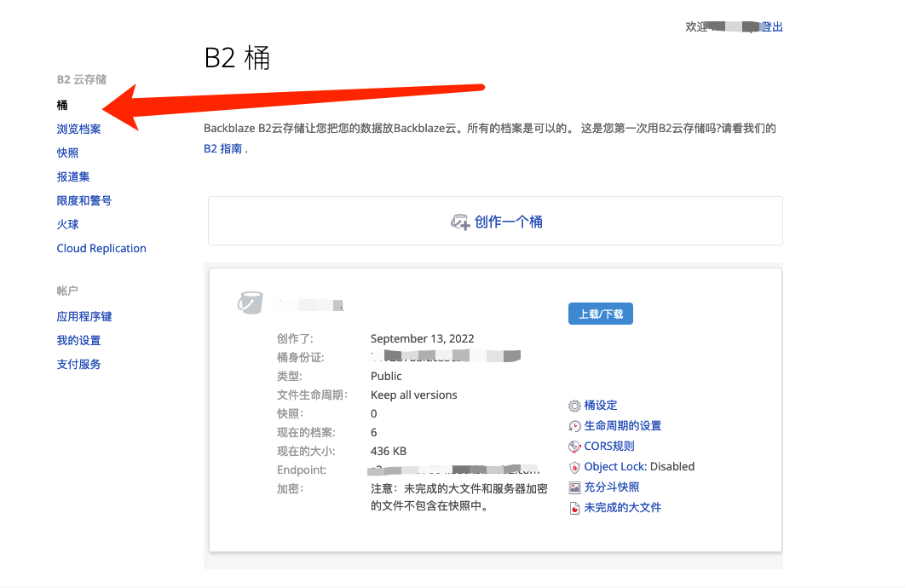Screen dimensions: 905x588
Task: Click the clock icon for 生命周期的设置
Action: point(574,426)
